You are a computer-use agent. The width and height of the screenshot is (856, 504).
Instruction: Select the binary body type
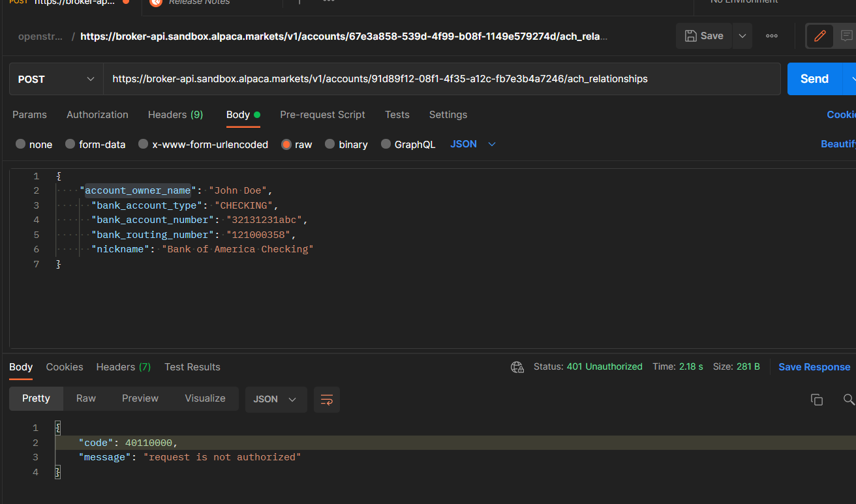pos(346,145)
